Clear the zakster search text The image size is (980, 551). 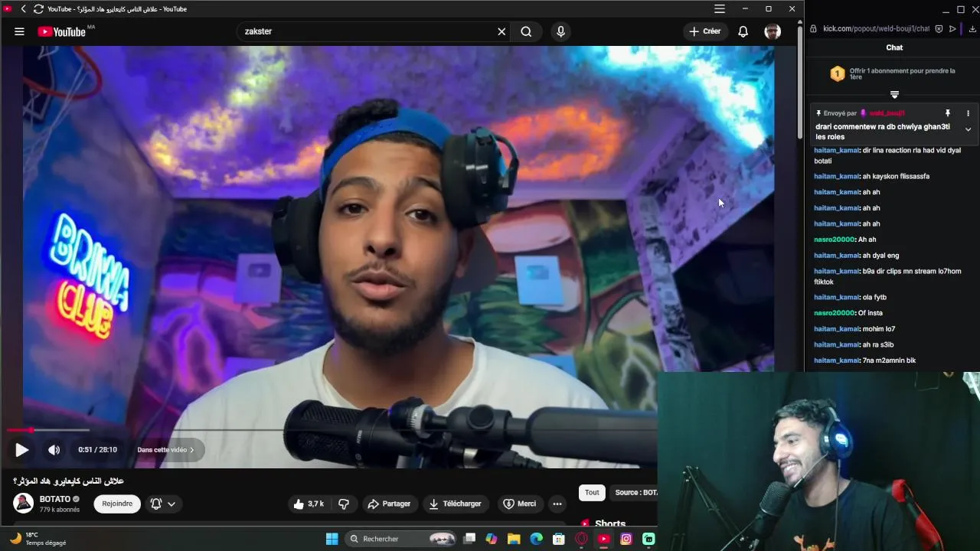pos(501,31)
